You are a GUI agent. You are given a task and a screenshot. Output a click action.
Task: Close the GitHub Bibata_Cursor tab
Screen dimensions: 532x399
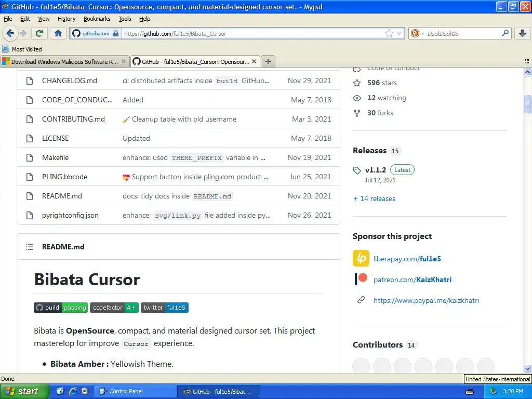tap(254, 61)
